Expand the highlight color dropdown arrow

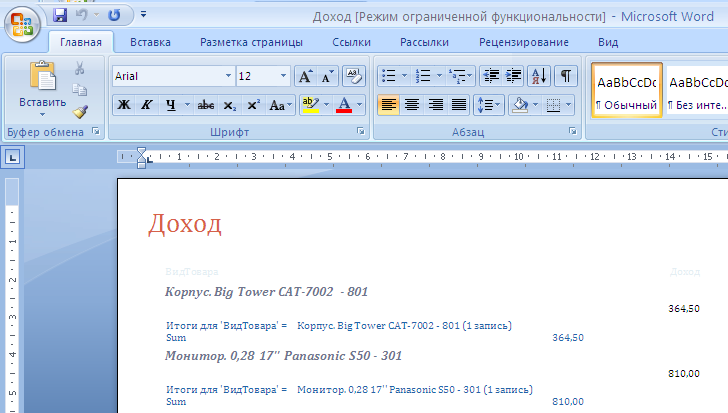tap(326, 105)
